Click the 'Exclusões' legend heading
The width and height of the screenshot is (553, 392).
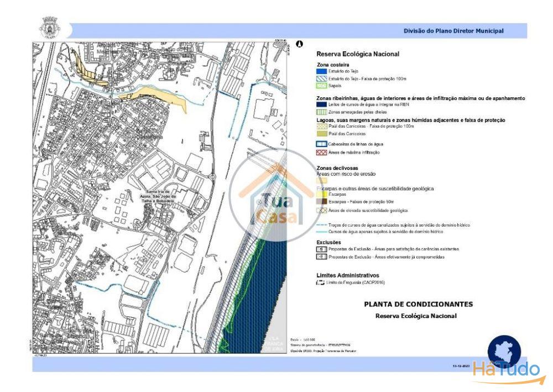click(328, 243)
